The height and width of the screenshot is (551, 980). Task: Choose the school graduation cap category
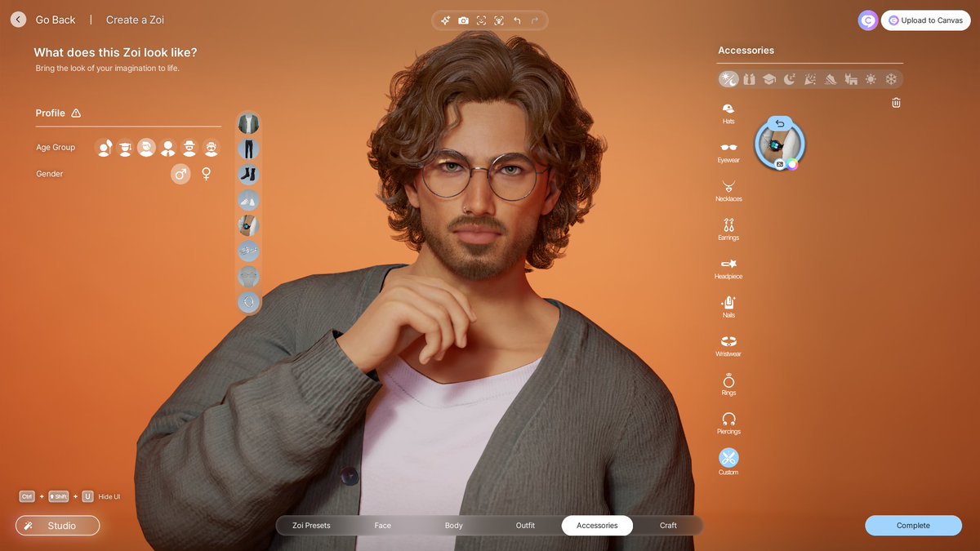tap(769, 79)
